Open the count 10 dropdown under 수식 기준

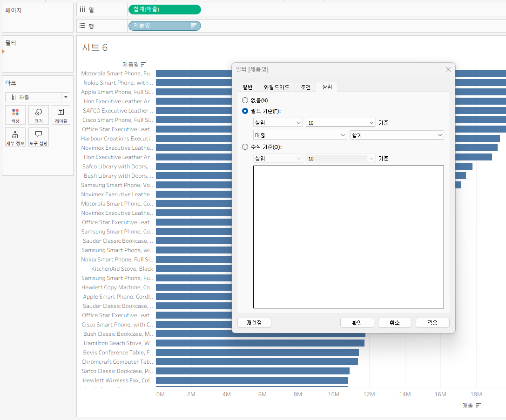pyautogui.click(x=340, y=158)
